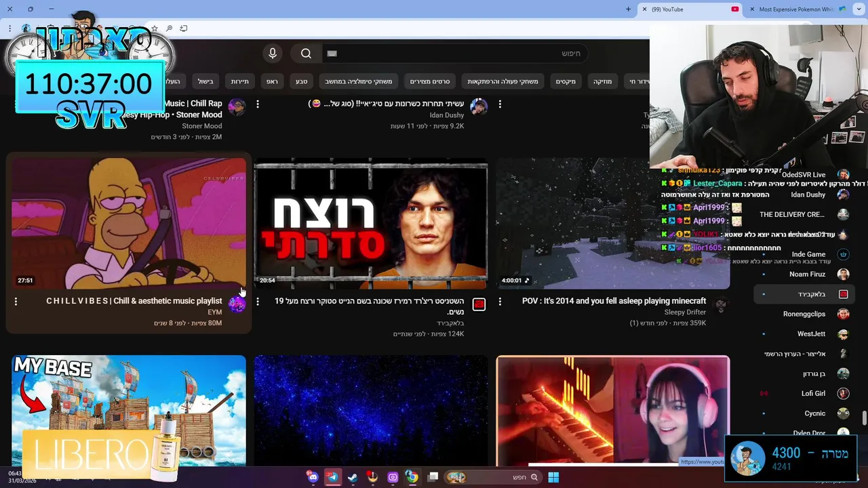The width and height of the screenshot is (868, 488).
Task: Select the מוזיקה chip
Action: point(603,81)
